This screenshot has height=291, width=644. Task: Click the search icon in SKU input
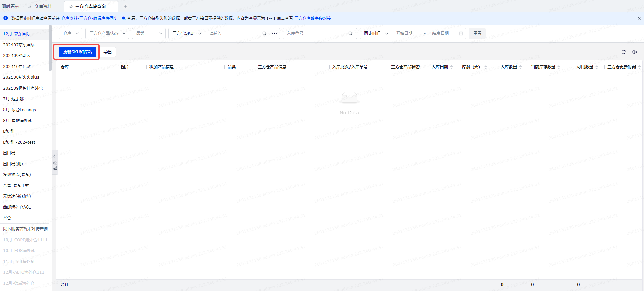[x=264, y=33]
